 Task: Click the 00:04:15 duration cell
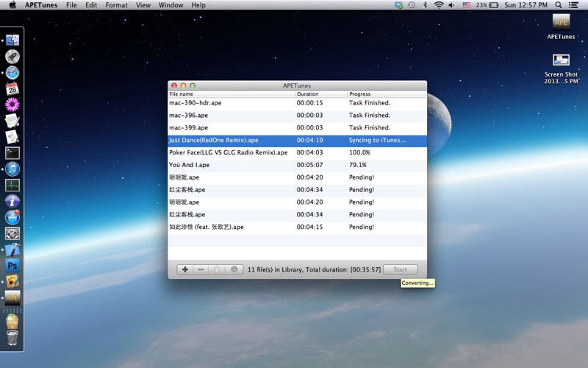click(309, 227)
